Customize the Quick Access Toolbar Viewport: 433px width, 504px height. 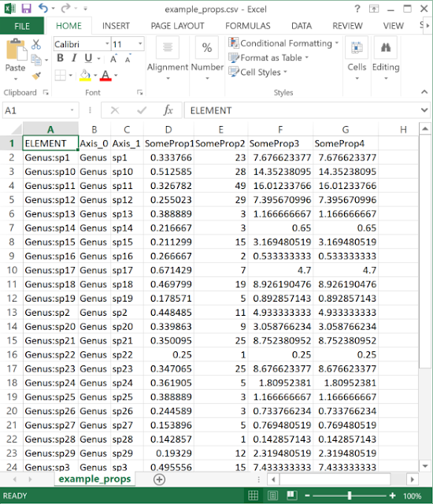click(85, 9)
